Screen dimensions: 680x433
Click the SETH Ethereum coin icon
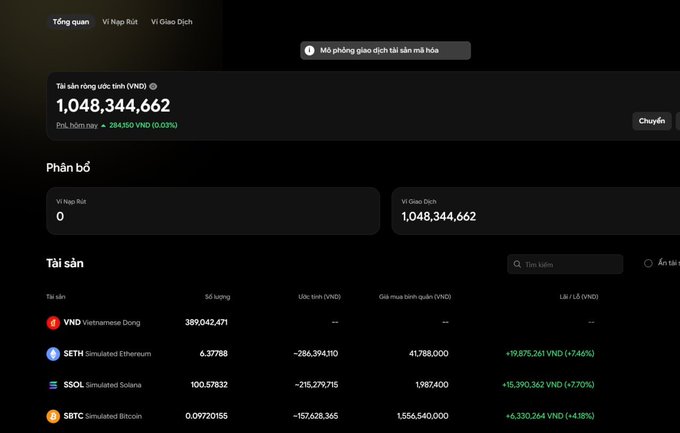(x=53, y=354)
